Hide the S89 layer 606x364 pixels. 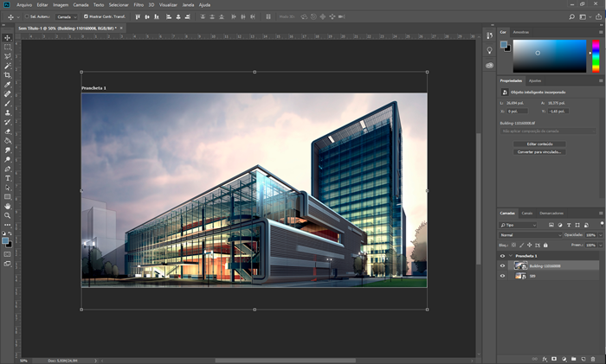[502, 276]
